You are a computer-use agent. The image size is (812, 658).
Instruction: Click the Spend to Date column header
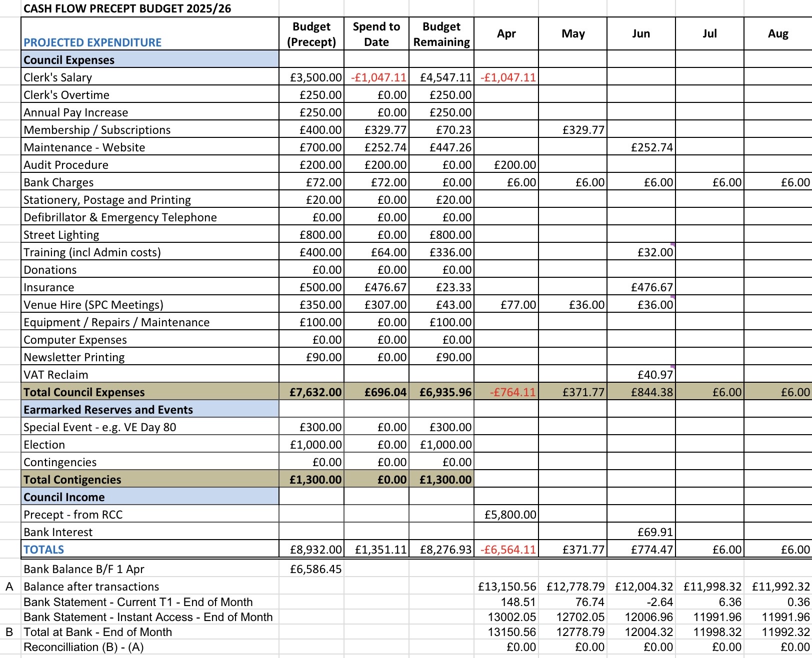click(x=376, y=34)
